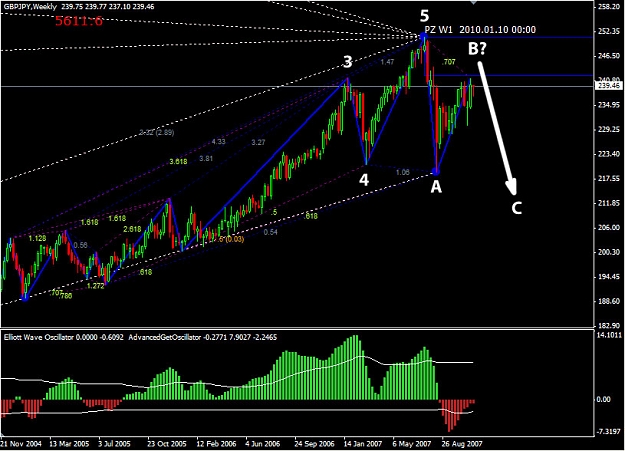This screenshot has height=451, width=625.
Task: Click the 217.55 price axis level
Action: click(x=609, y=179)
